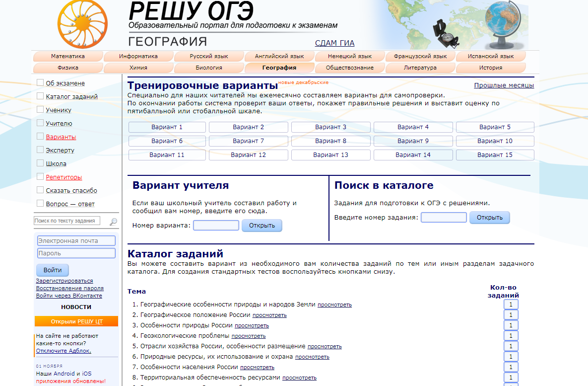Follow the Отключите Адблок link
The image size is (588, 386).
64,351
